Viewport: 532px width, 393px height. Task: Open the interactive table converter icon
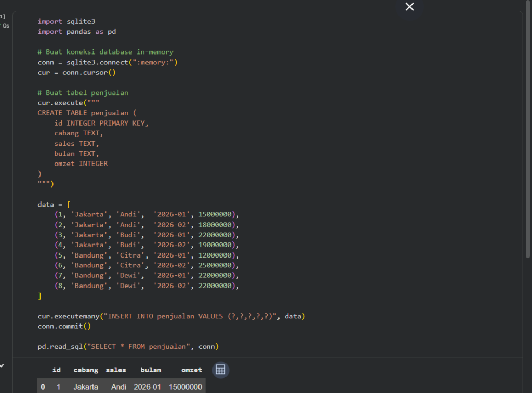(x=220, y=370)
